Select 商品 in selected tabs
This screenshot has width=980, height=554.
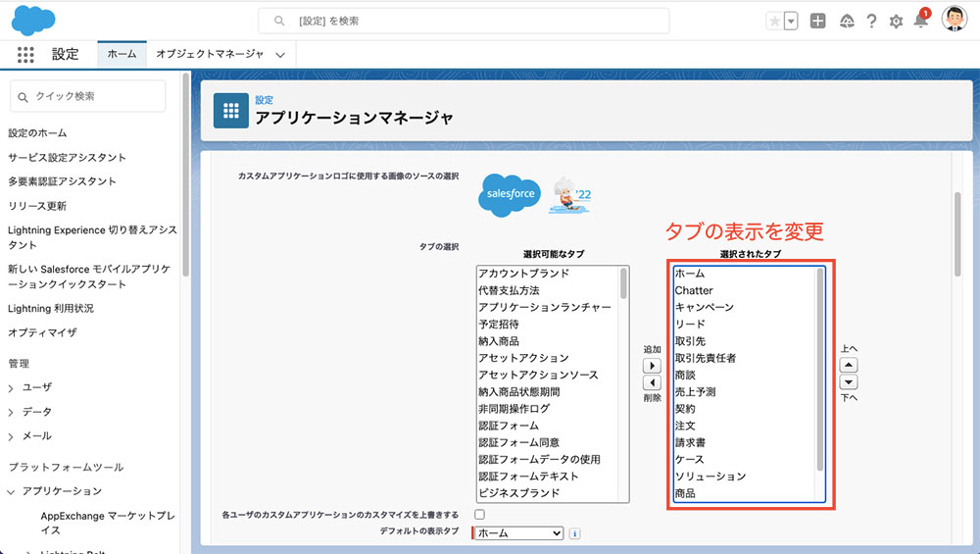[x=685, y=493]
